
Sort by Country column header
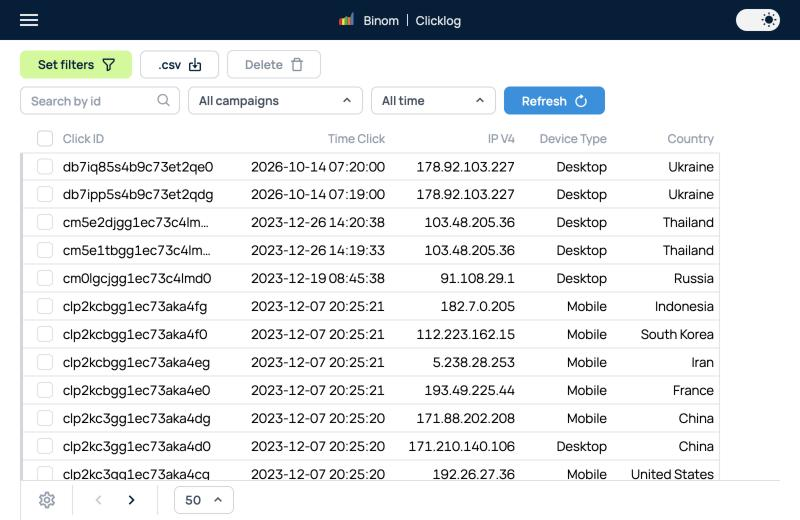[690, 139]
